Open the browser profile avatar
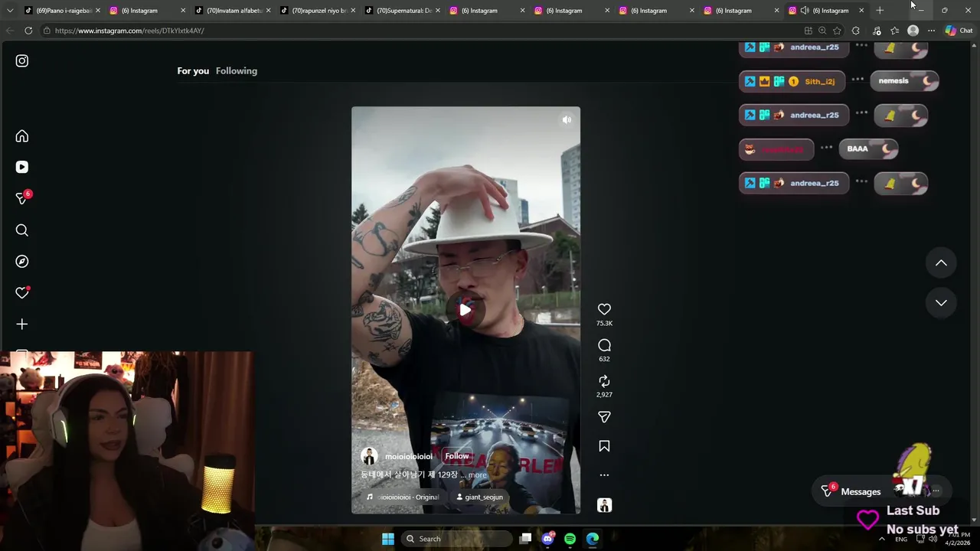The height and width of the screenshot is (551, 980). tap(913, 31)
